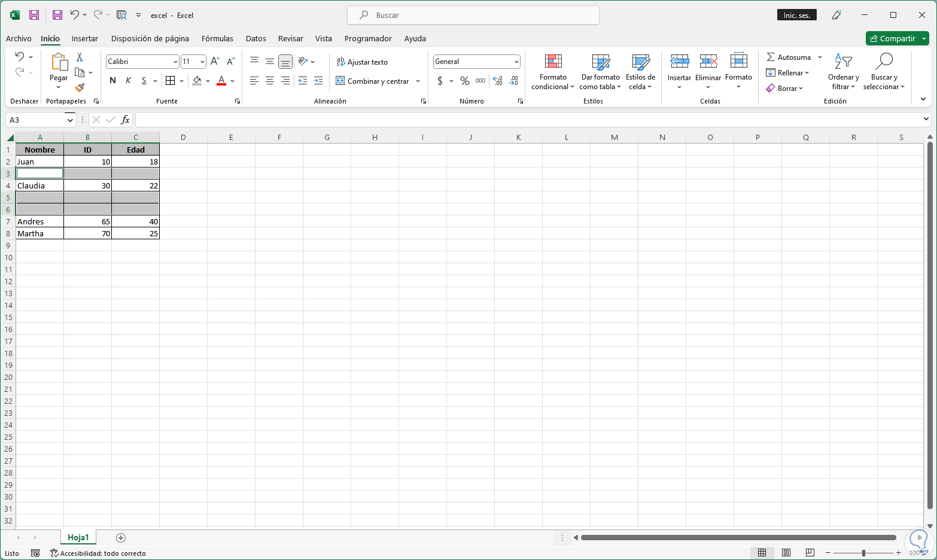This screenshot has width=937, height=560.
Task: Open the General number format dropdown
Action: point(516,62)
